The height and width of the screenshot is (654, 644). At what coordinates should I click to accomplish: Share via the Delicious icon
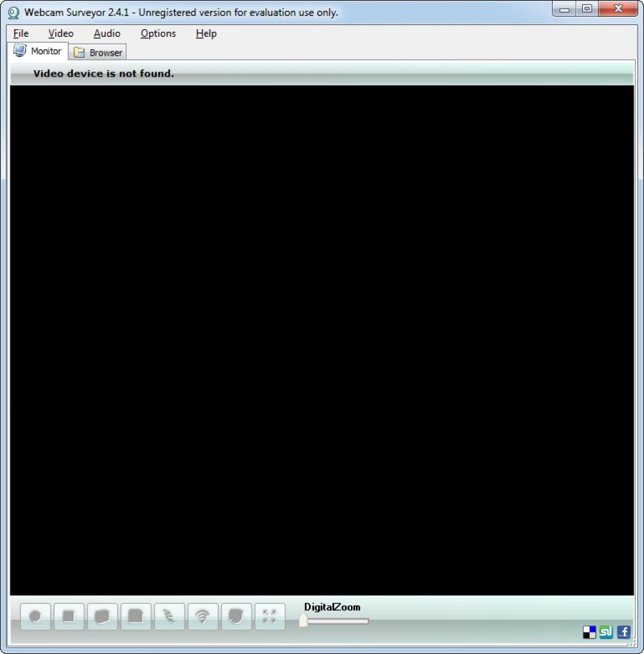[x=589, y=632]
